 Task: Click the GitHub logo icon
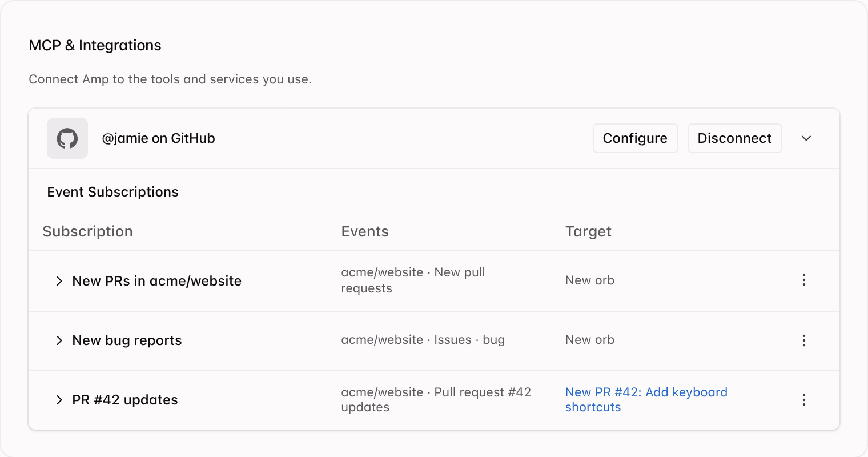coord(67,138)
